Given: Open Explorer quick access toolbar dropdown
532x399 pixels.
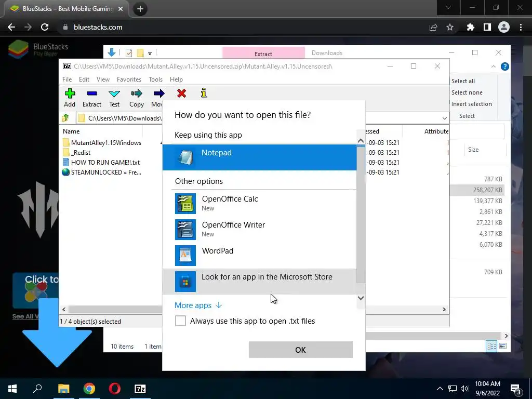Looking at the screenshot, I should [x=150, y=54].
